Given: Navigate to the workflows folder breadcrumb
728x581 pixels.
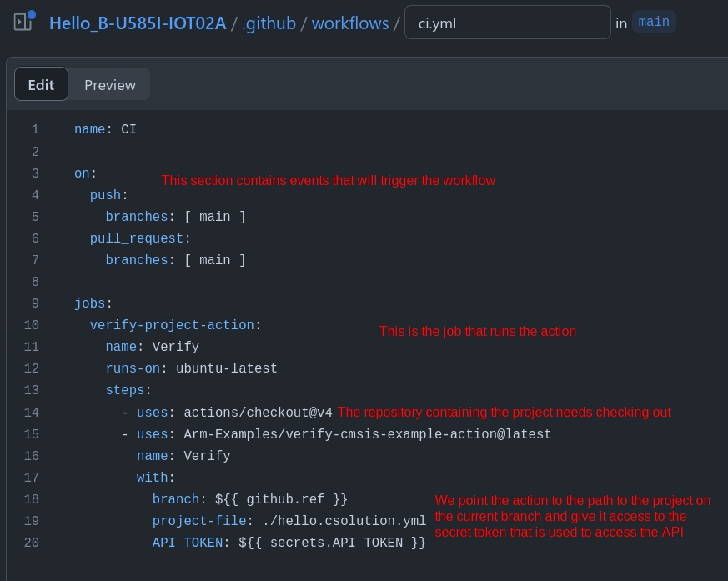Looking at the screenshot, I should [349, 23].
